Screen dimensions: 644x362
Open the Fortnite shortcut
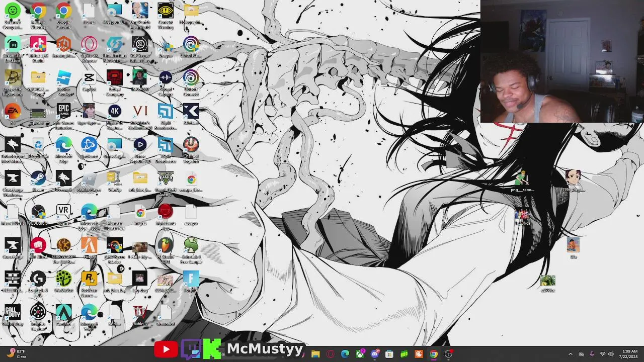point(191,282)
